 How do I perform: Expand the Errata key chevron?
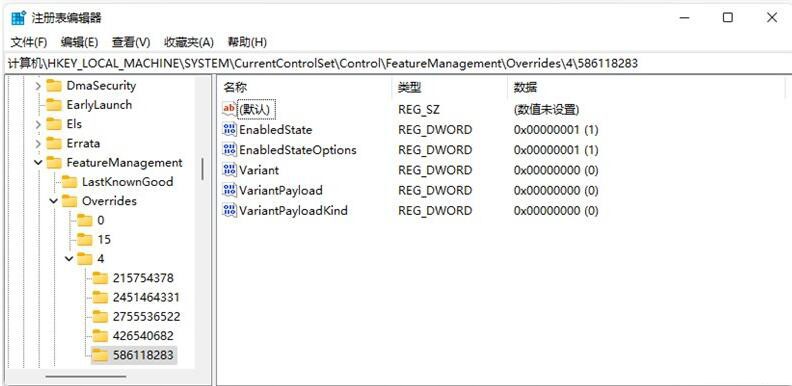coord(38,143)
